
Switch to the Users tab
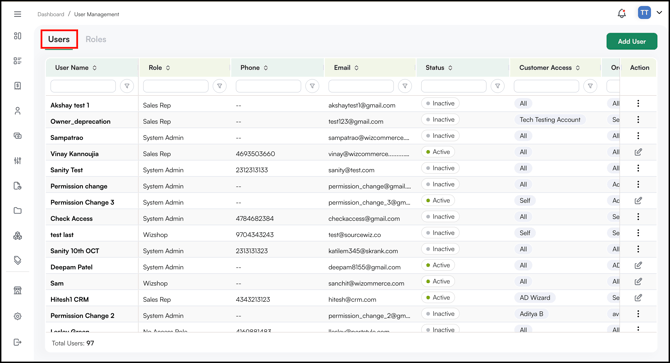(59, 39)
